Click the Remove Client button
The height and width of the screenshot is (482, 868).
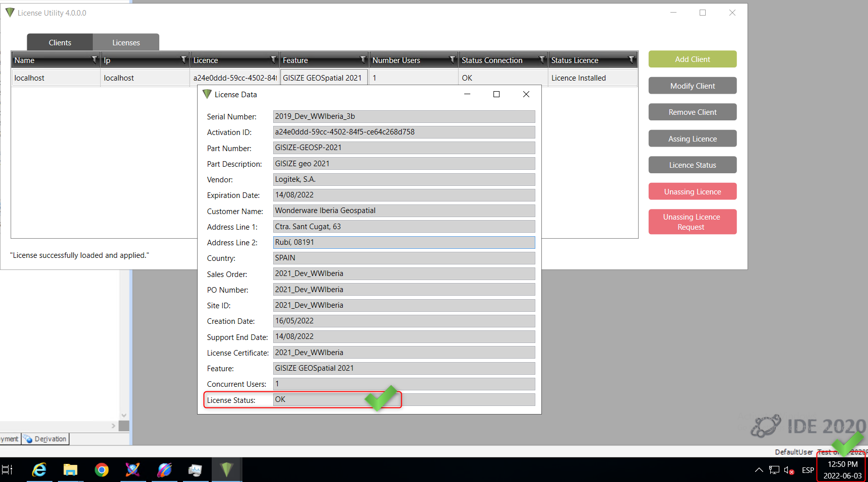coord(693,112)
